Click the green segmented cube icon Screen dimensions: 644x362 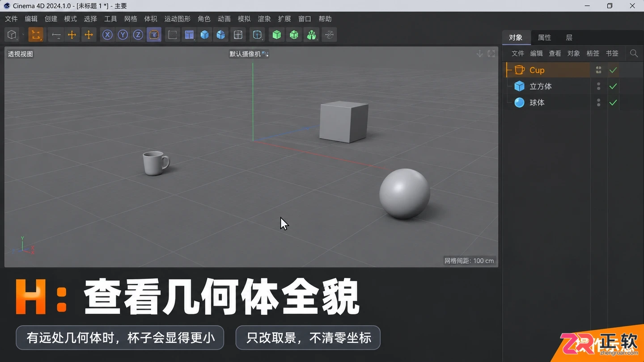click(x=294, y=35)
